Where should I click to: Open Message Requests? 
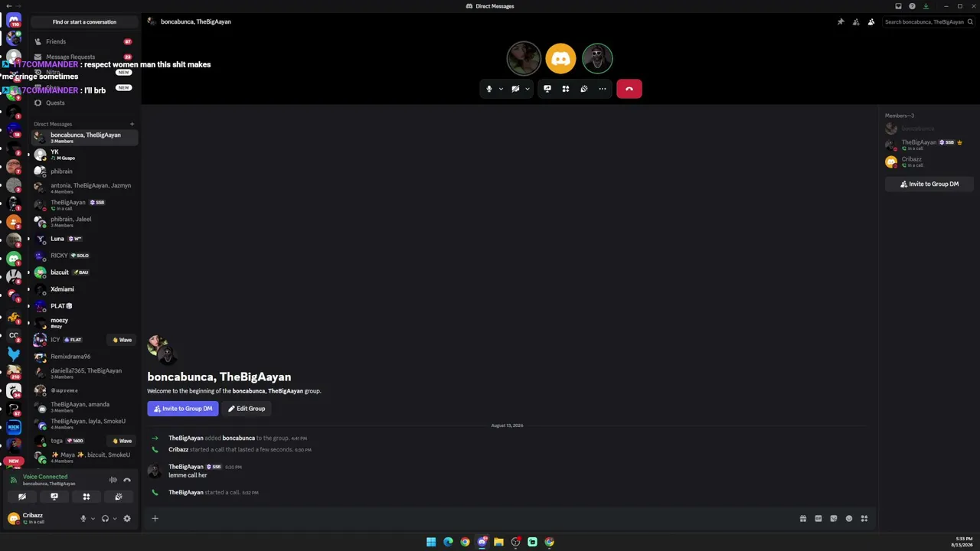pyautogui.click(x=83, y=57)
